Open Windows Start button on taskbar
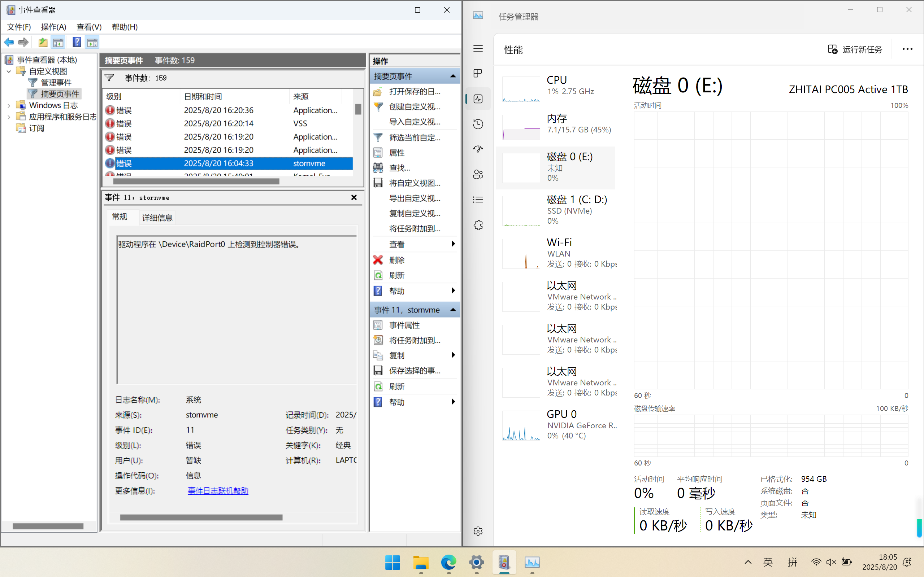924x577 pixels. click(392, 562)
